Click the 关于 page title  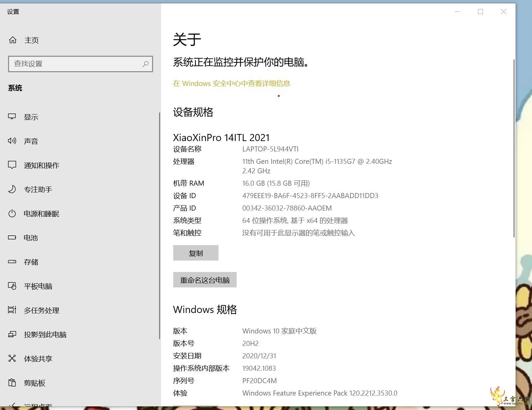pos(187,40)
